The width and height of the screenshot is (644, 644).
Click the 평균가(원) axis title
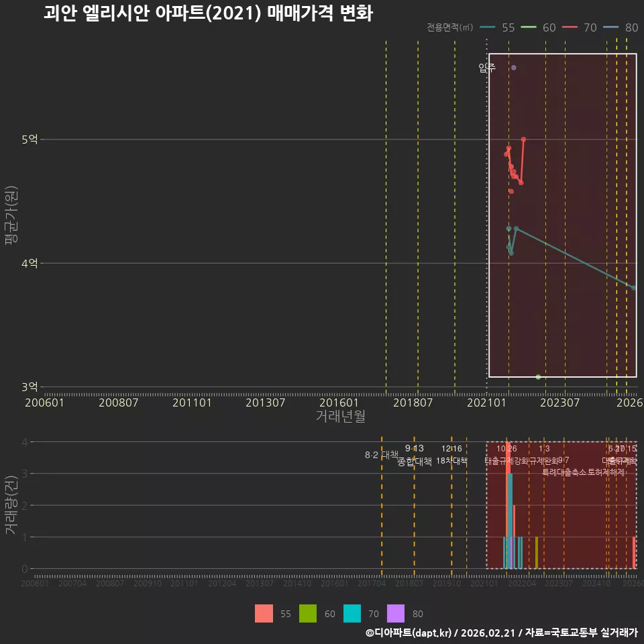coord(11,215)
